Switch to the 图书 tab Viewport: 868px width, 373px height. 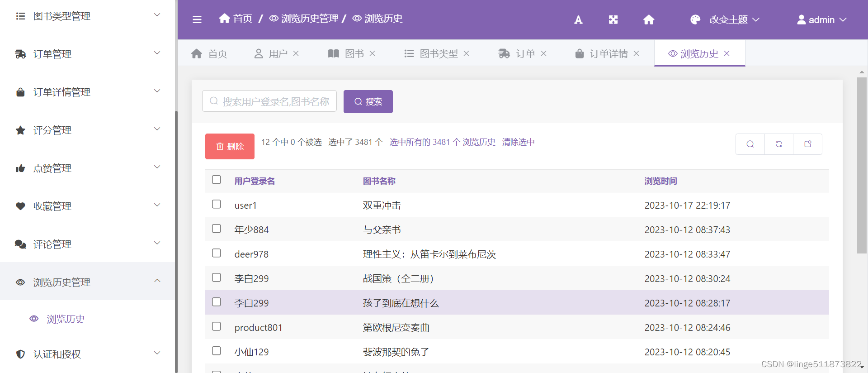coord(346,53)
